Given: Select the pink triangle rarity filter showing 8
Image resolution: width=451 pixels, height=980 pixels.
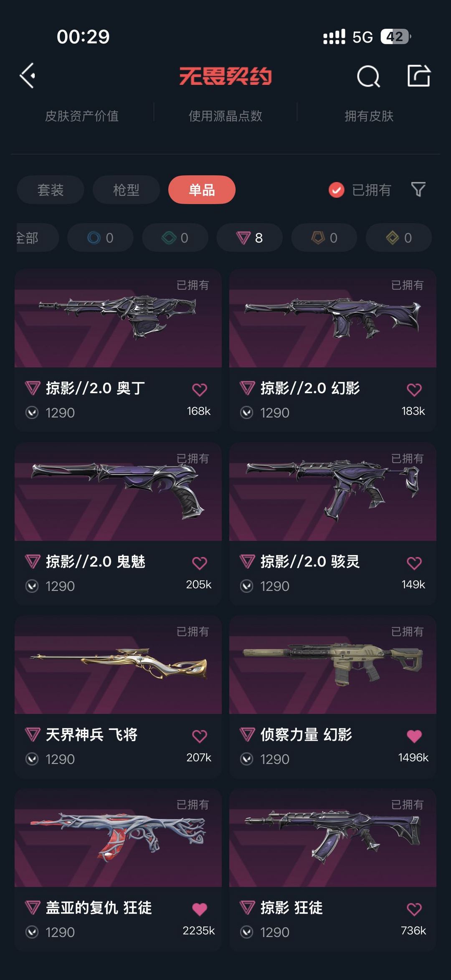Looking at the screenshot, I should click(249, 237).
